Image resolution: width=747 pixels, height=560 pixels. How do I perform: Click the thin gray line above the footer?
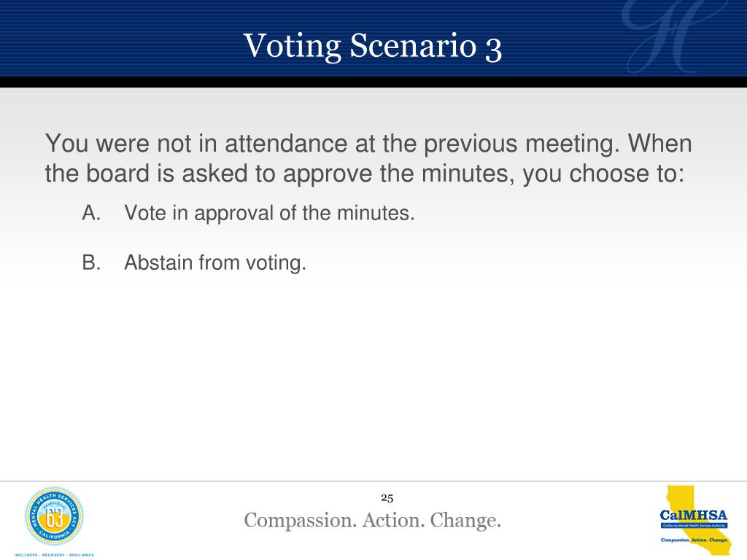(x=373, y=481)
